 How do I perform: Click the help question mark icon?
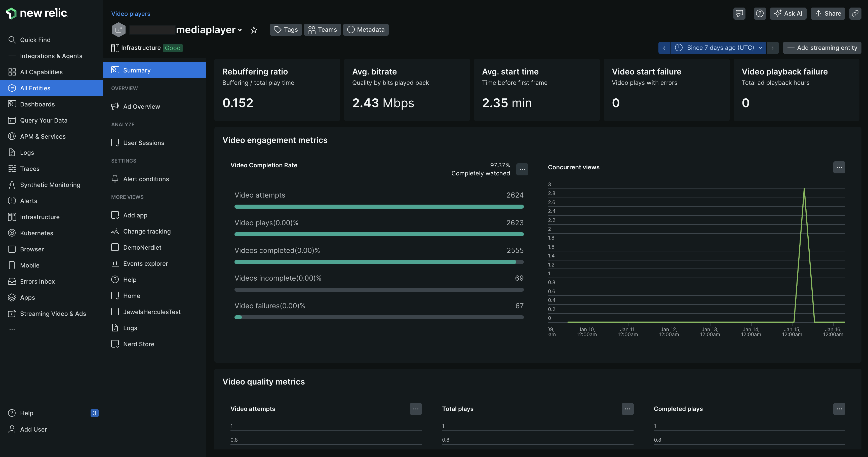pos(760,14)
